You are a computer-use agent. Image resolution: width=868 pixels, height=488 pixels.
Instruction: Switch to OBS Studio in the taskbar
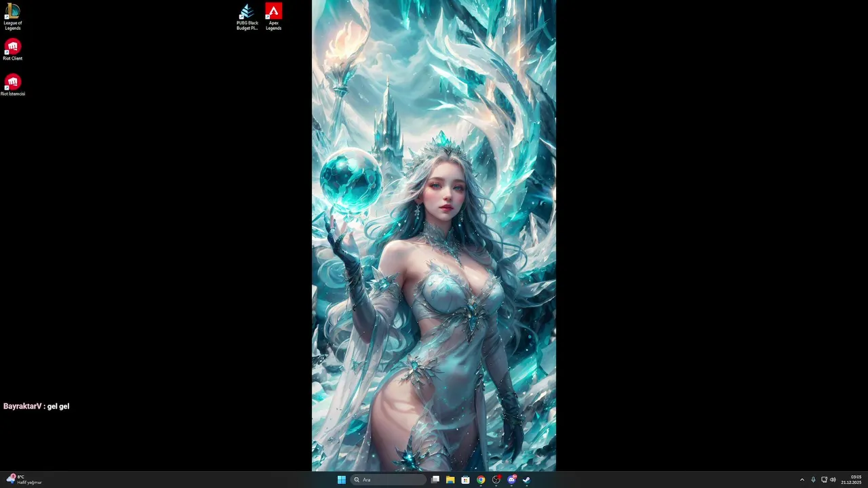click(x=496, y=480)
